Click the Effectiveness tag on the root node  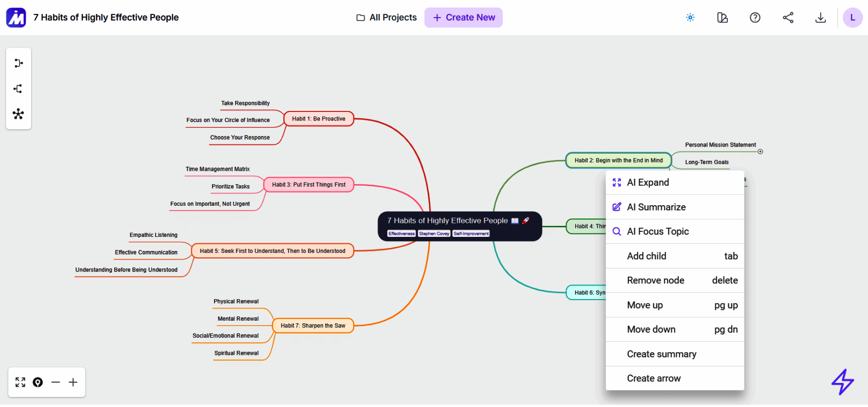(x=401, y=234)
